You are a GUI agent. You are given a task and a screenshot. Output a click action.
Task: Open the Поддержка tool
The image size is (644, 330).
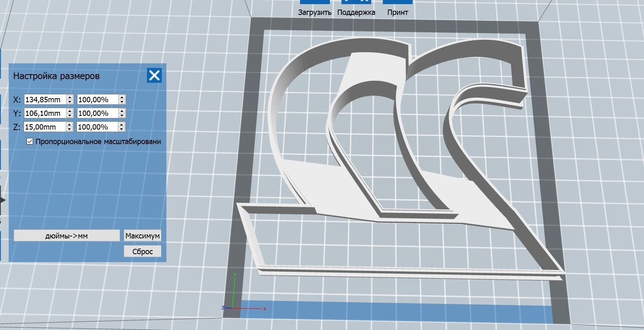click(x=356, y=8)
